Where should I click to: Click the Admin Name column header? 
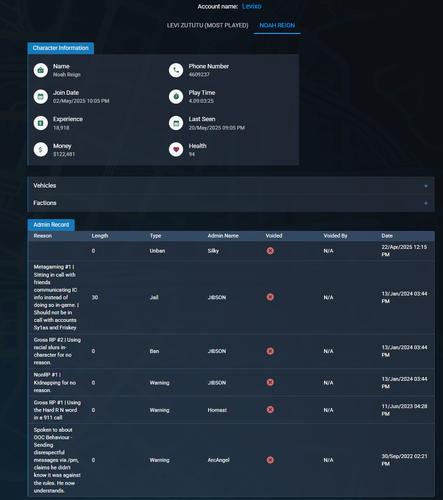[223, 236]
